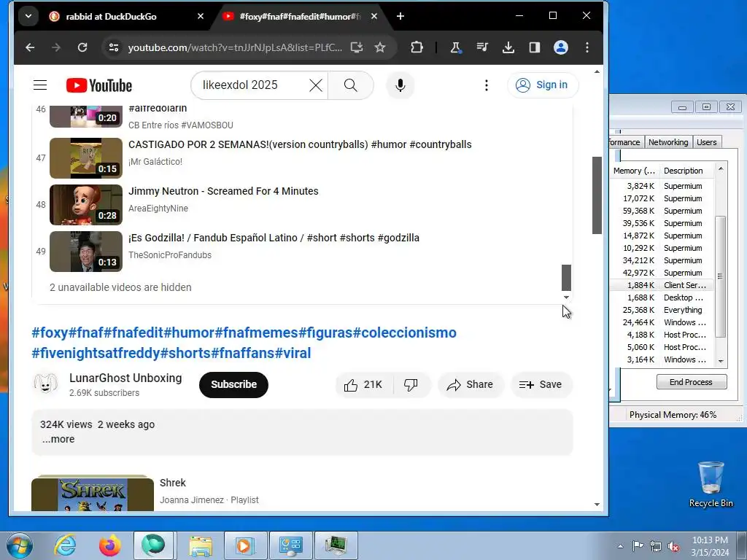Open a new tab with the plus icon
Viewport: 747px width, 560px height.
[400, 16]
